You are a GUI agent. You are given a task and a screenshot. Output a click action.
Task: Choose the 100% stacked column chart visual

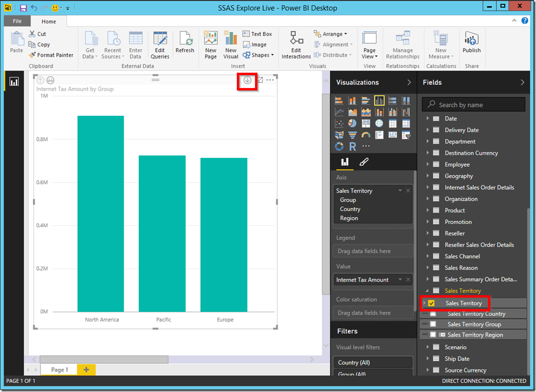pos(406,101)
